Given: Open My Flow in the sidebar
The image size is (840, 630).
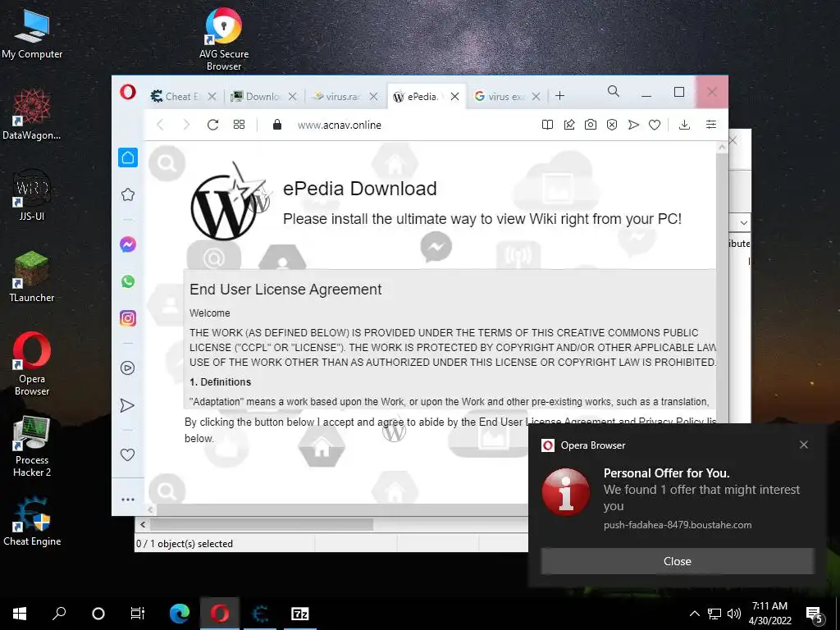Looking at the screenshot, I should tap(127, 405).
